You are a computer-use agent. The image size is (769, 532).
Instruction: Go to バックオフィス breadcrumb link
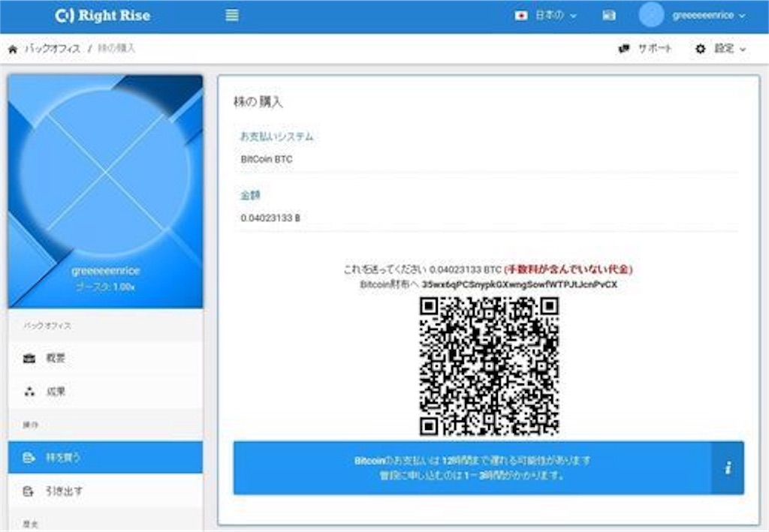(53, 49)
